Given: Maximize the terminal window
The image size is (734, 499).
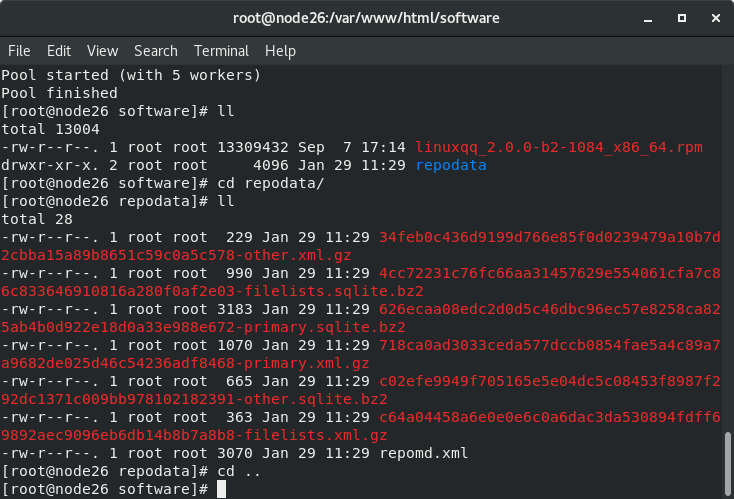Looking at the screenshot, I should click(682, 18).
